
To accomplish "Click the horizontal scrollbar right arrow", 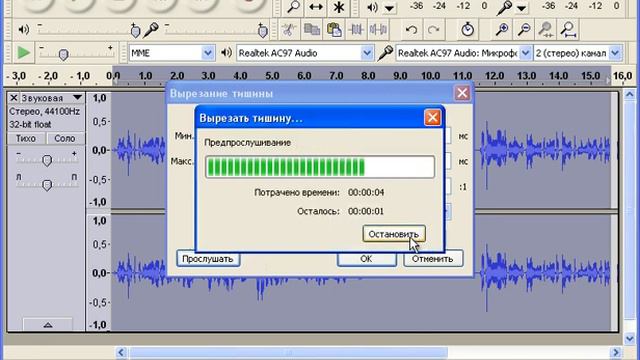I will click(x=616, y=352).
